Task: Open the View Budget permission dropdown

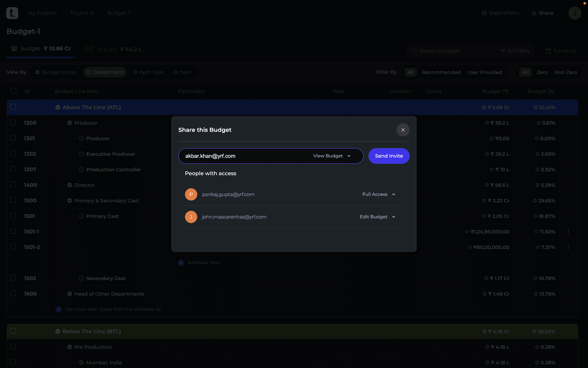Action: (x=332, y=156)
